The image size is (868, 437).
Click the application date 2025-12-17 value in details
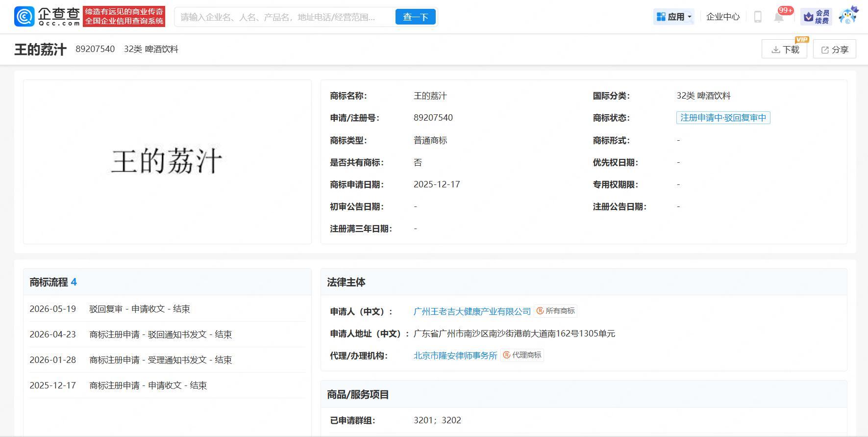[437, 184]
